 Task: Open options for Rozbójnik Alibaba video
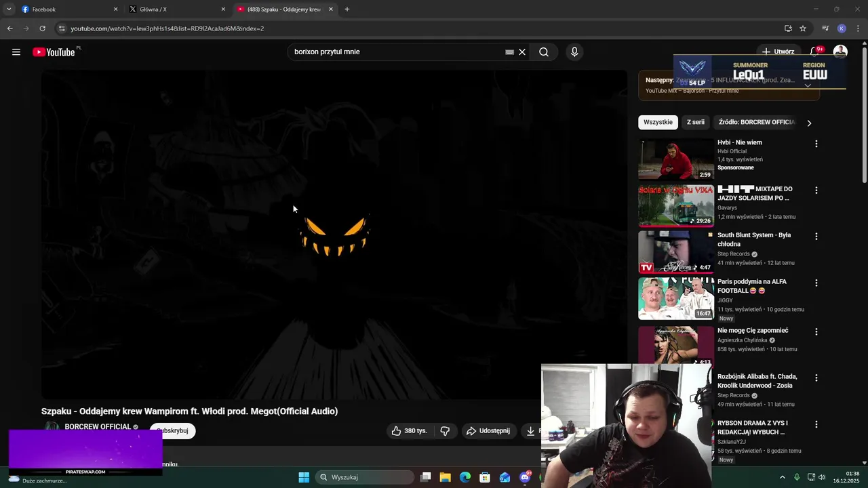coord(816,378)
